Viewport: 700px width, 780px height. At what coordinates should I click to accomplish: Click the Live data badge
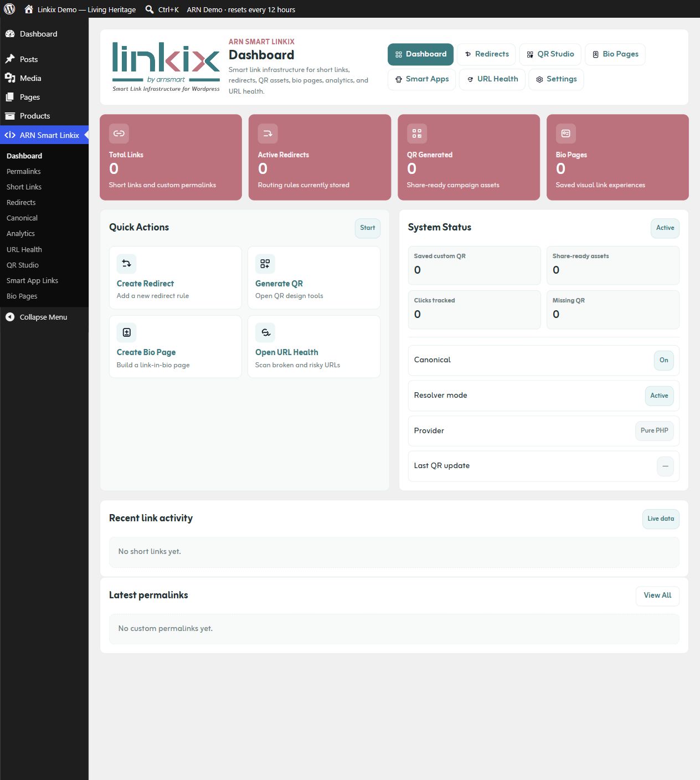tap(661, 519)
